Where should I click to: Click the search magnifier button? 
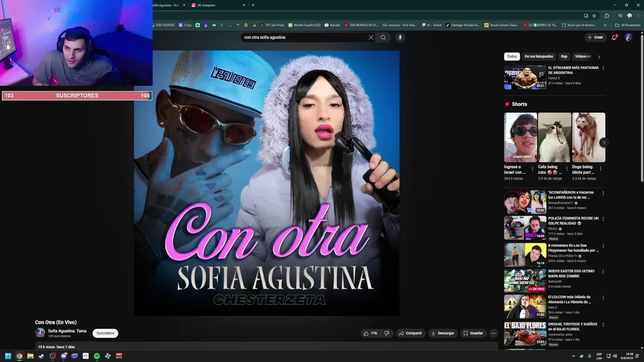(x=383, y=37)
